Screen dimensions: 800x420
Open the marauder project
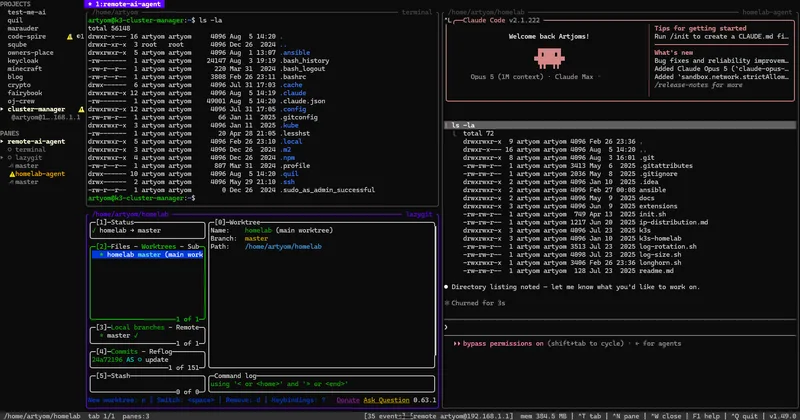pyautogui.click(x=23, y=29)
